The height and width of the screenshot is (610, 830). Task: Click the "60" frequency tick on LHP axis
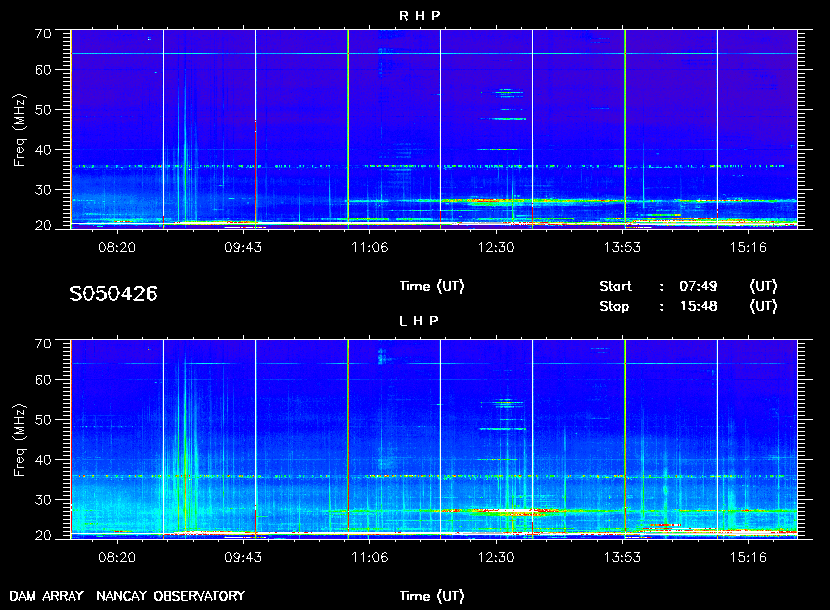pos(43,380)
